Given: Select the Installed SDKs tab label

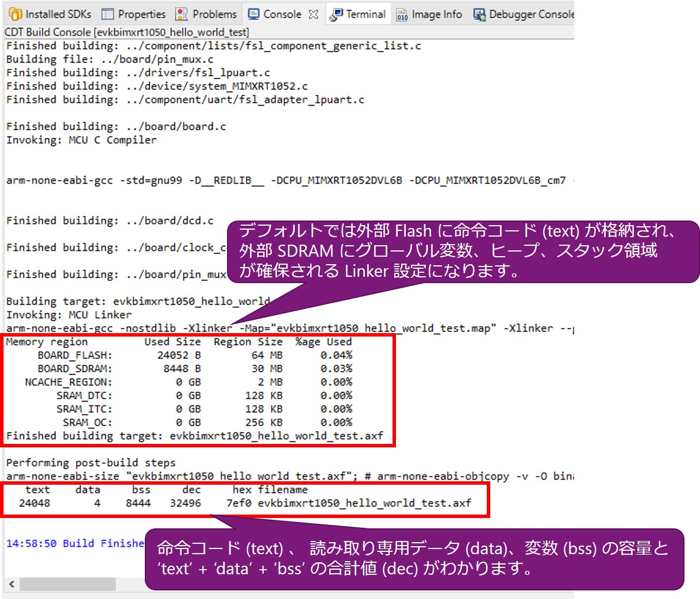Looking at the screenshot, I should (58, 14).
